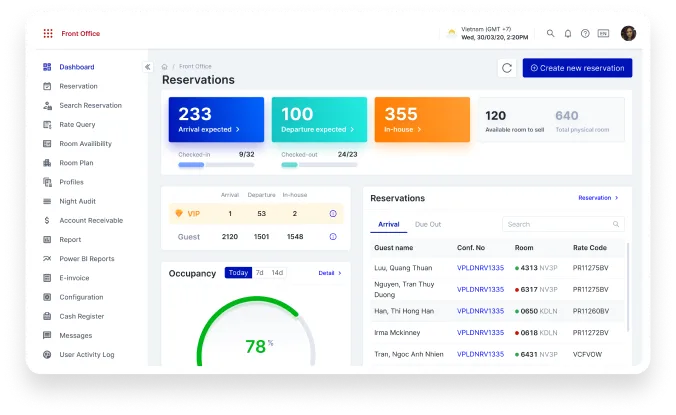Click the 640 Total physical room
The image size is (676, 415).
[582, 121]
